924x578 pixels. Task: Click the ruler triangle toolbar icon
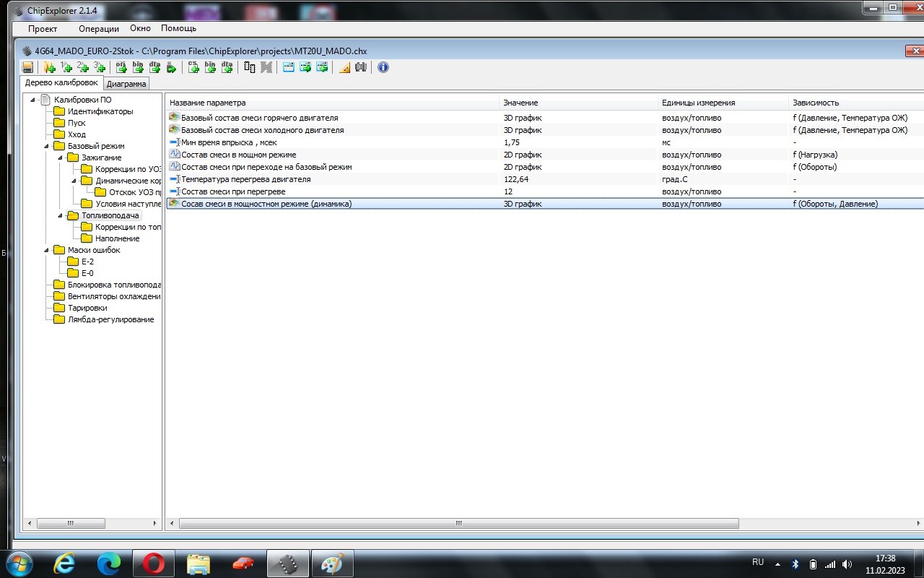pyautogui.click(x=344, y=67)
